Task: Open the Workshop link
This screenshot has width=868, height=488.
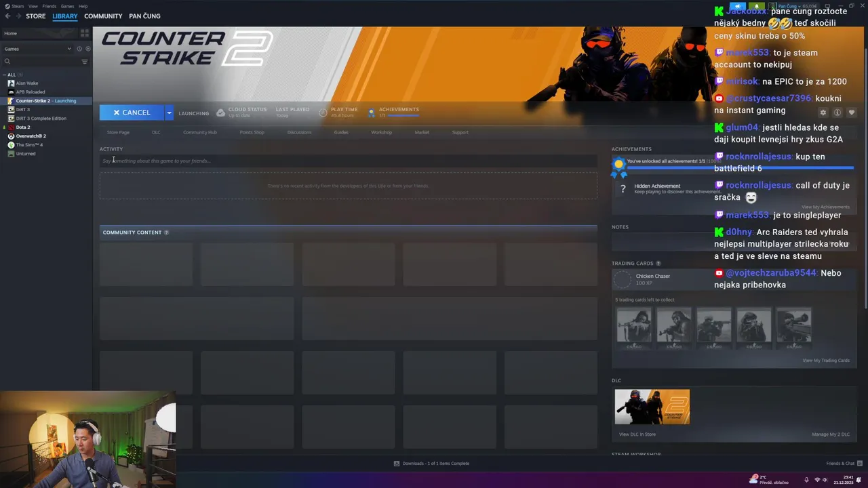Action: click(381, 132)
